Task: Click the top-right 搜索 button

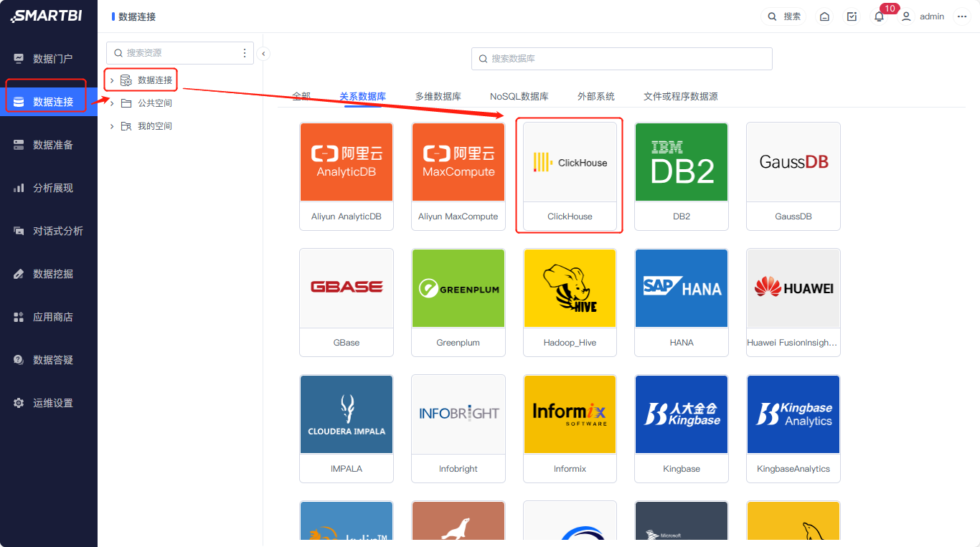Action: click(783, 16)
